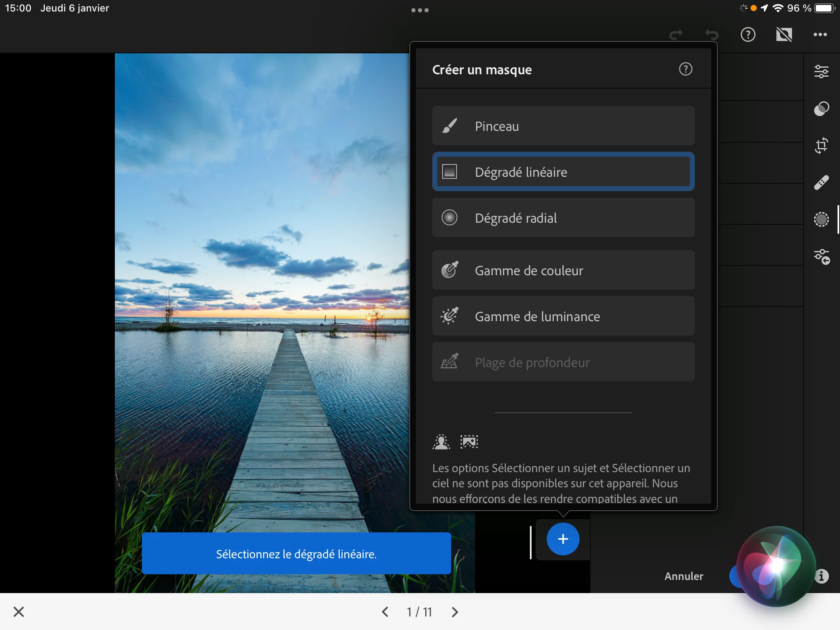
Task: Select Dégradé linéaire mask option
Action: 563,172
